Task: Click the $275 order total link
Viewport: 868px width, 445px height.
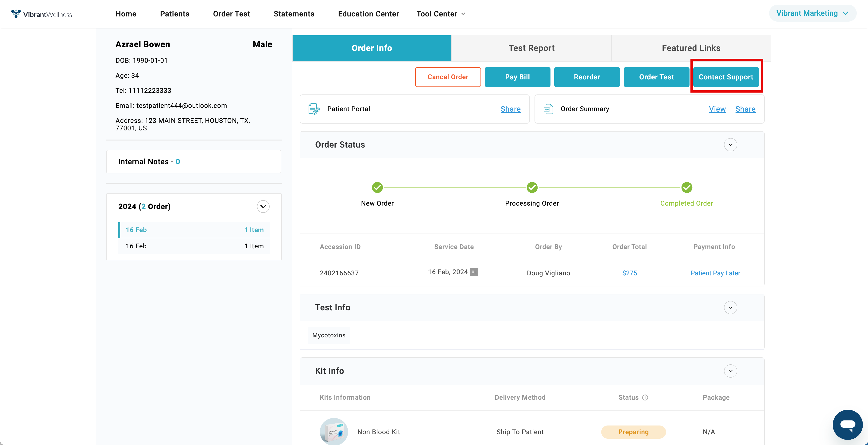Action: tap(629, 273)
